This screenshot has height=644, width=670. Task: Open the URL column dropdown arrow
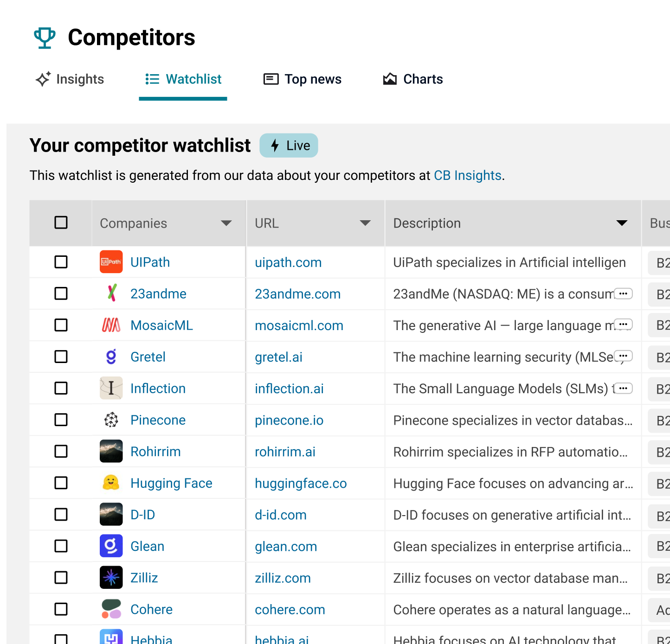[x=366, y=223]
